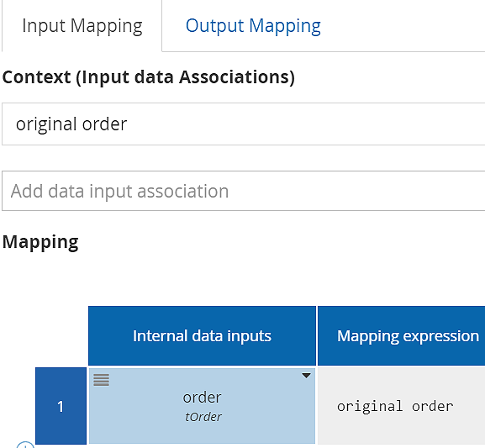Click the Internal data inputs column header
Screen dimensions: 485x448
click(202, 335)
